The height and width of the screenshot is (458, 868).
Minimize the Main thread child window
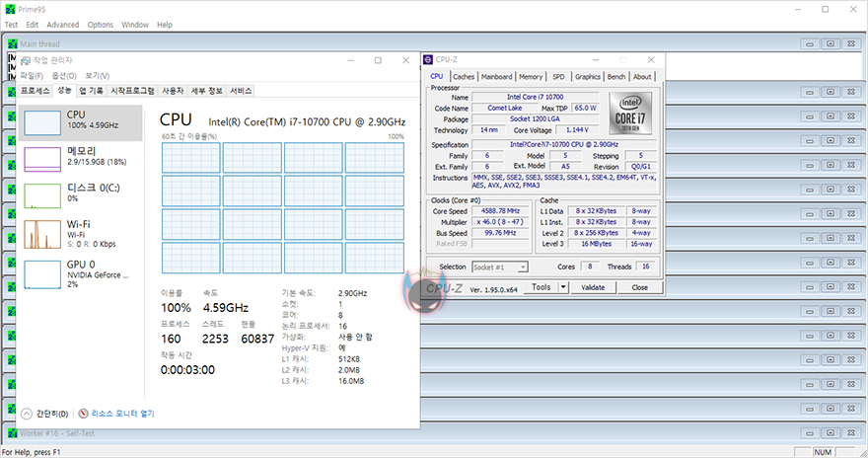810,43
